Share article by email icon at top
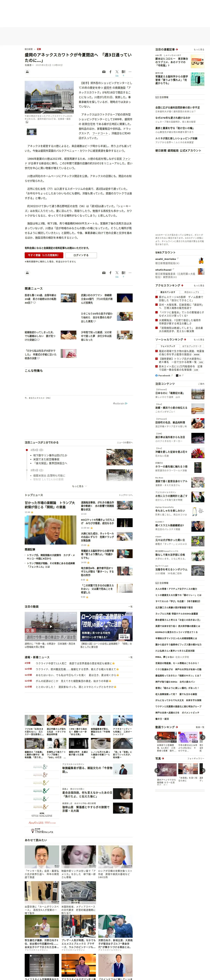210x980 pixels. [104, 72]
